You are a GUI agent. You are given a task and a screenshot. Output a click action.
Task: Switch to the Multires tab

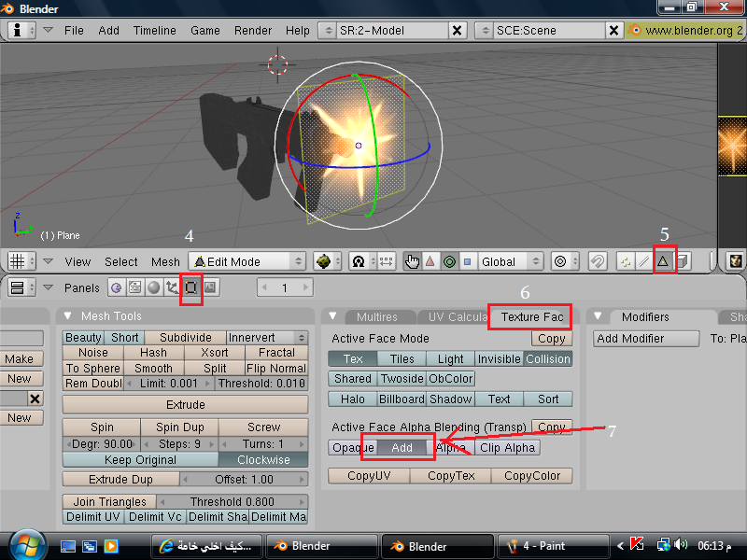377,317
